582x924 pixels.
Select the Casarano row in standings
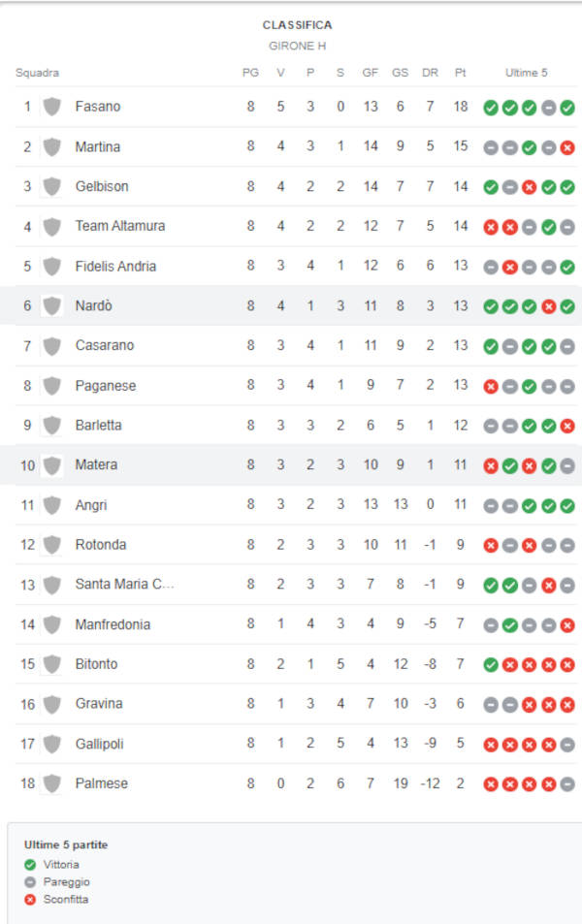point(296,345)
